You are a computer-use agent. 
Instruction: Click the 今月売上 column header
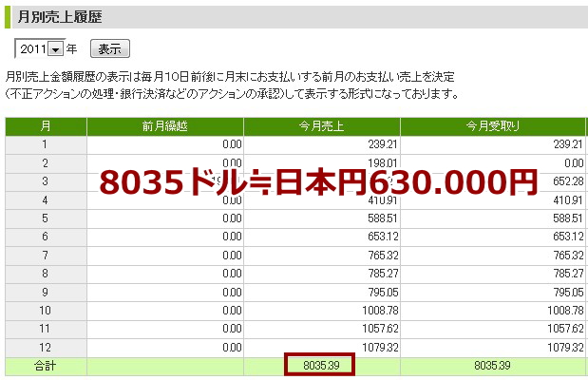coord(322,126)
